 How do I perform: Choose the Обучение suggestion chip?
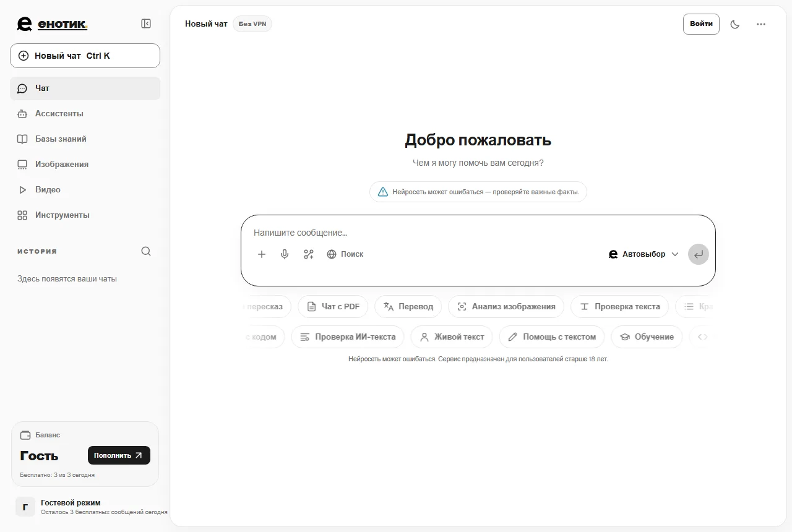[x=647, y=337]
